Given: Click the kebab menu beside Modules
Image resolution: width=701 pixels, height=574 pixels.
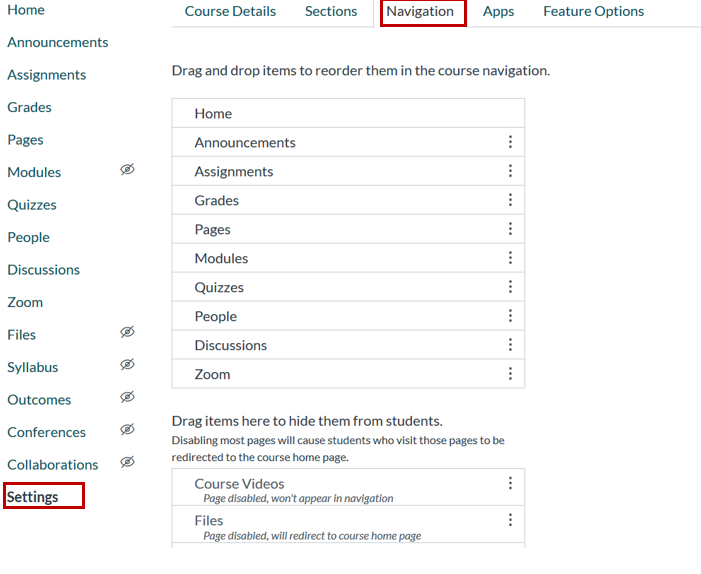Looking at the screenshot, I should (x=510, y=258).
